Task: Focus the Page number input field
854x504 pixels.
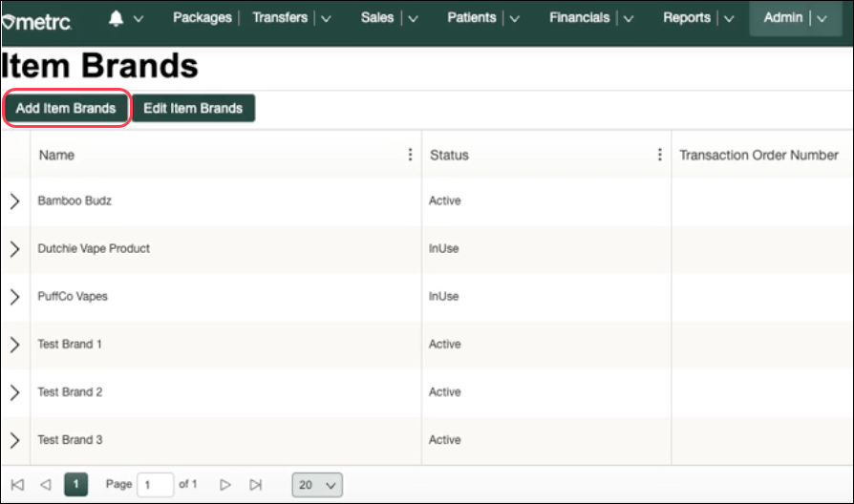Action: [155, 484]
